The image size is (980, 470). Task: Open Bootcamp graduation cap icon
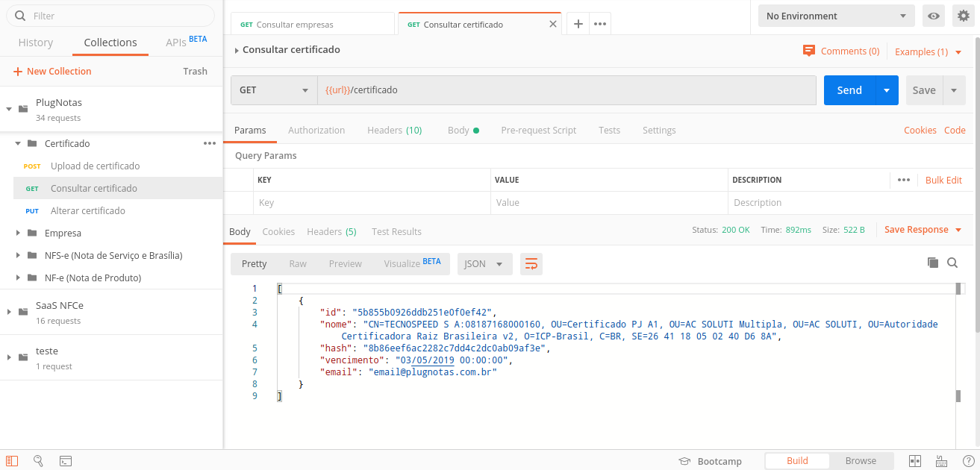pyautogui.click(x=684, y=461)
